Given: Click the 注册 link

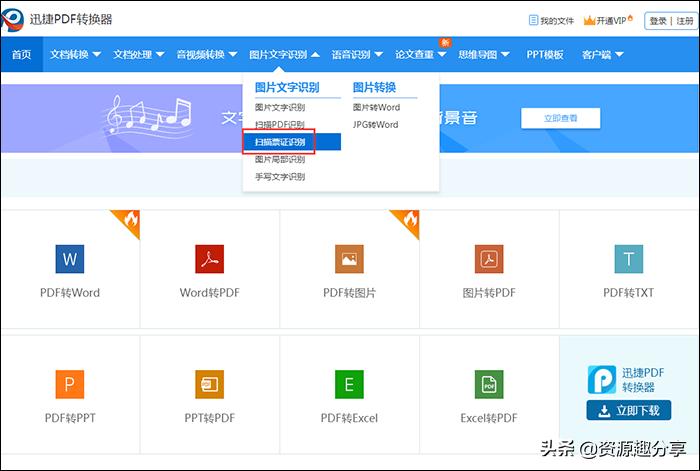Looking at the screenshot, I should (684, 21).
